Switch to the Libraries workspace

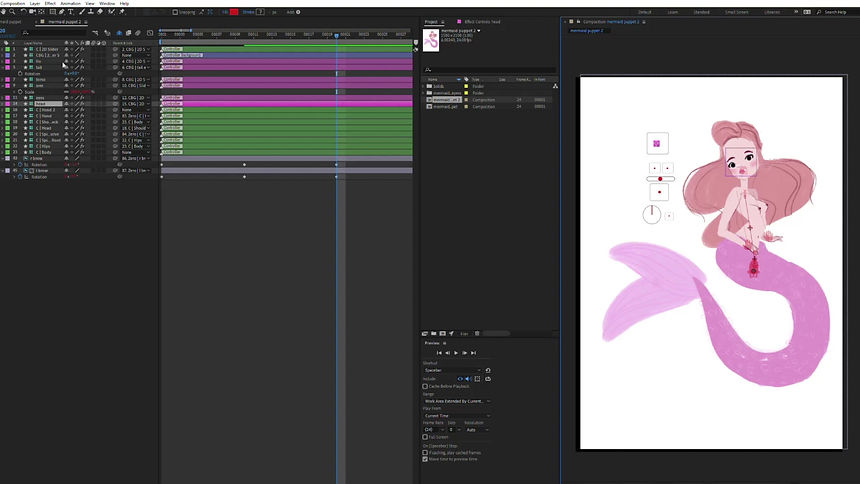(772, 12)
